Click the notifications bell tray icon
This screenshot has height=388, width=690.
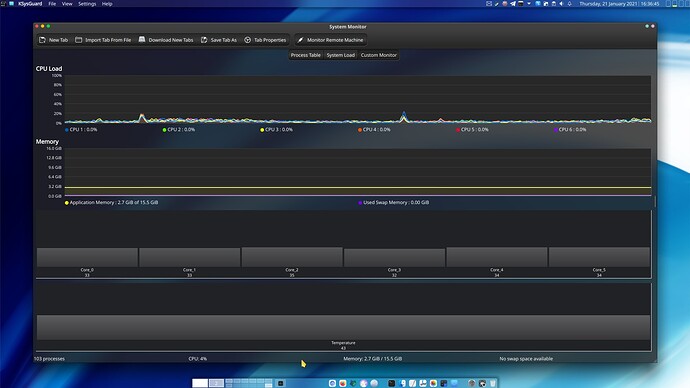click(569, 4)
